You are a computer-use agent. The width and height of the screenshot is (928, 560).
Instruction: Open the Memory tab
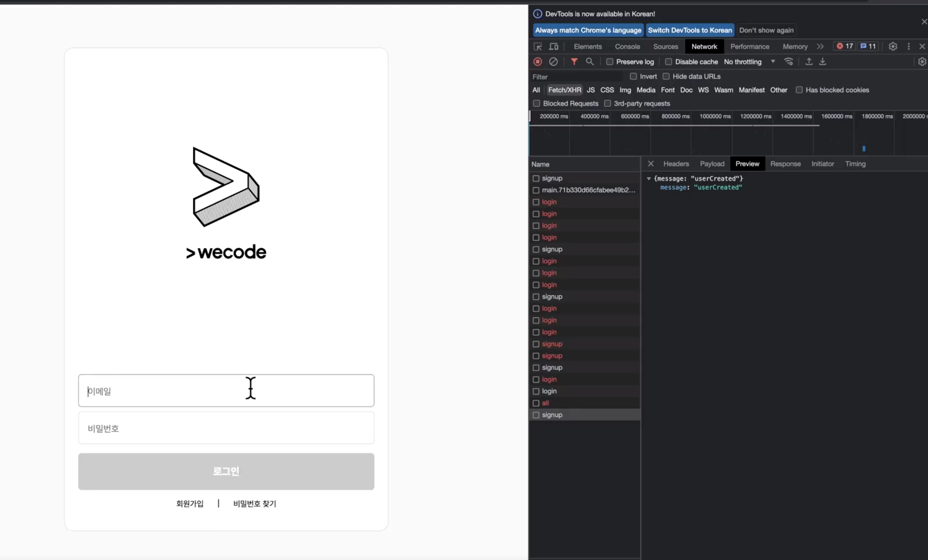click(795, 47)
